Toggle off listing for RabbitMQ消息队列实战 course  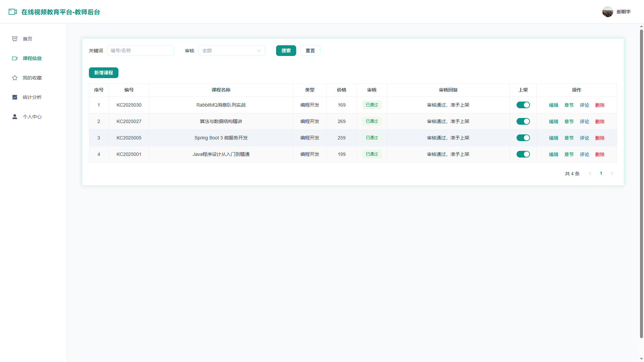pyautogui.click(x=523, y=105)
